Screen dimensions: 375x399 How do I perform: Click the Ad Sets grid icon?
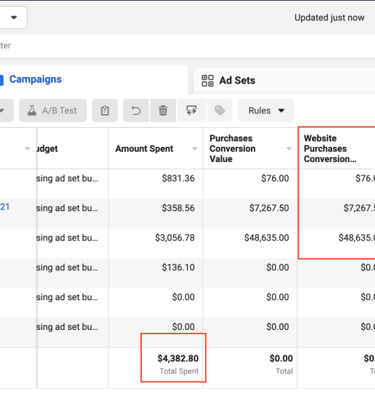(x=208, y=80)
